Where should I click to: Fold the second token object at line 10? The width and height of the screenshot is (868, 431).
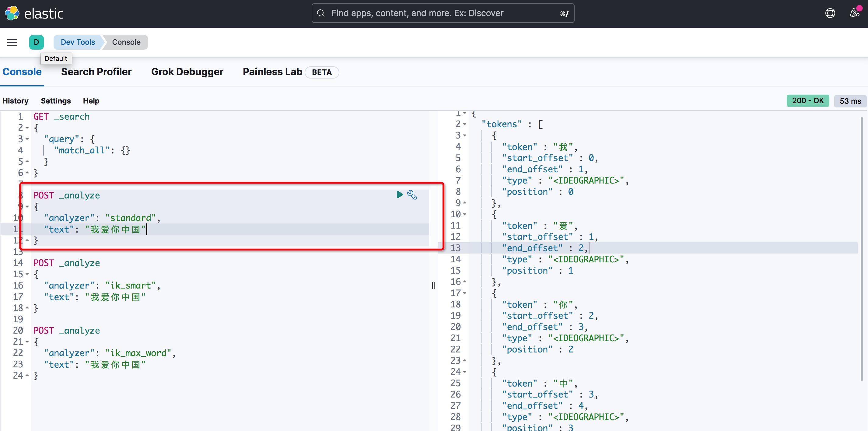click(465, 214)
